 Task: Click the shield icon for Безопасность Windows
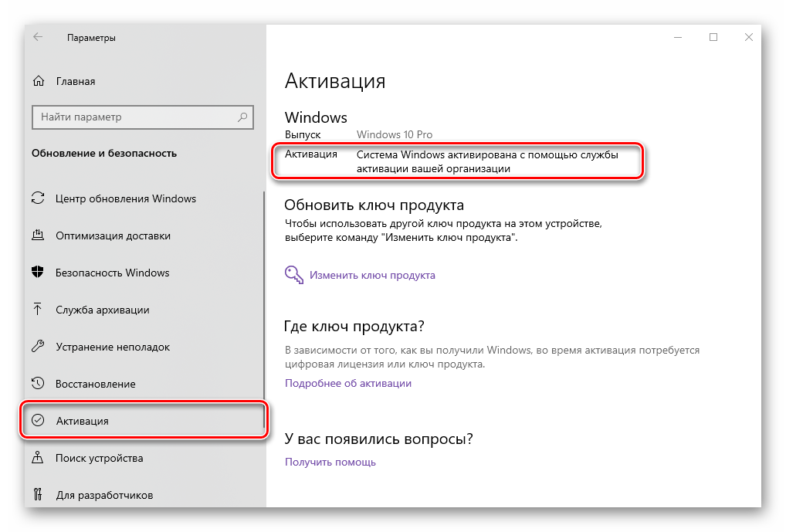(x=38, y=273)
